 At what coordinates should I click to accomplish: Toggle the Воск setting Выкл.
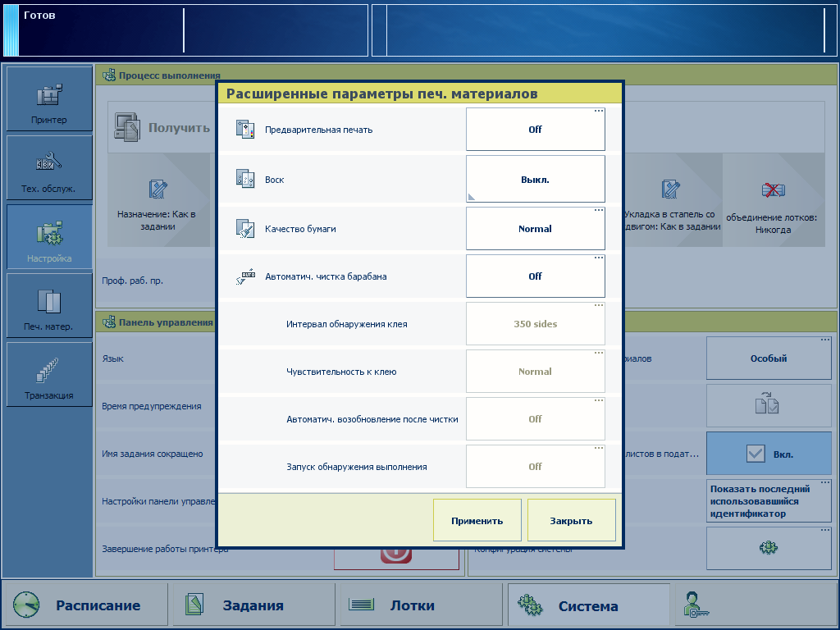[x=535, y=179]
